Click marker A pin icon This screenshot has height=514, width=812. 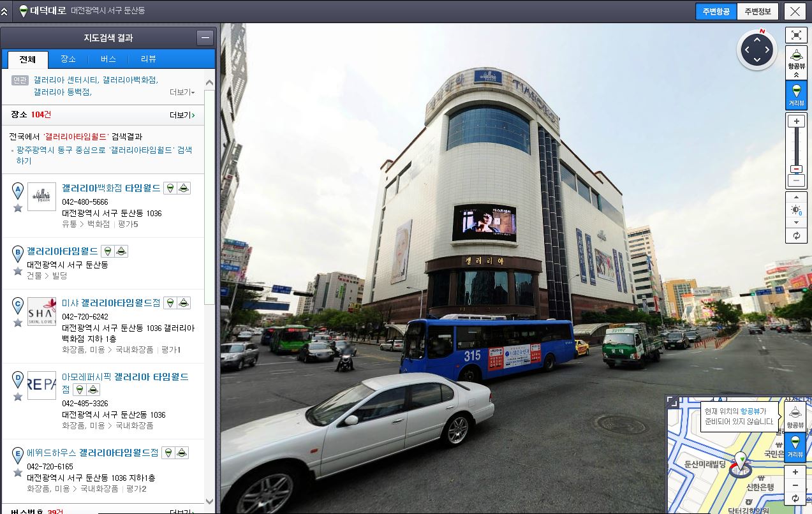click(18, 190)
